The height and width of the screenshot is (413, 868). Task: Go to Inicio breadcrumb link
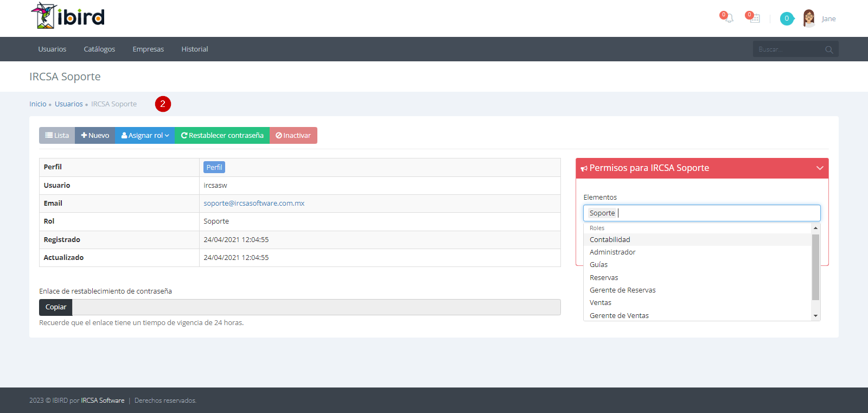click(38, 104)
